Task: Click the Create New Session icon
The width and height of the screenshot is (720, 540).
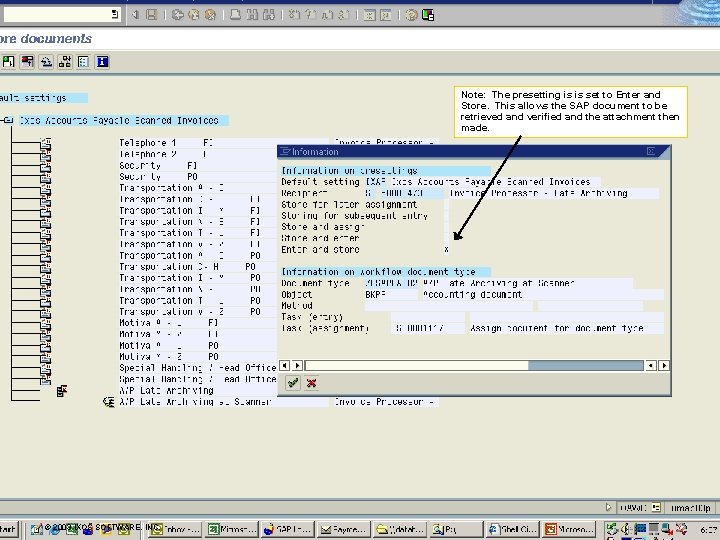Action: click(x=369, y=15)
